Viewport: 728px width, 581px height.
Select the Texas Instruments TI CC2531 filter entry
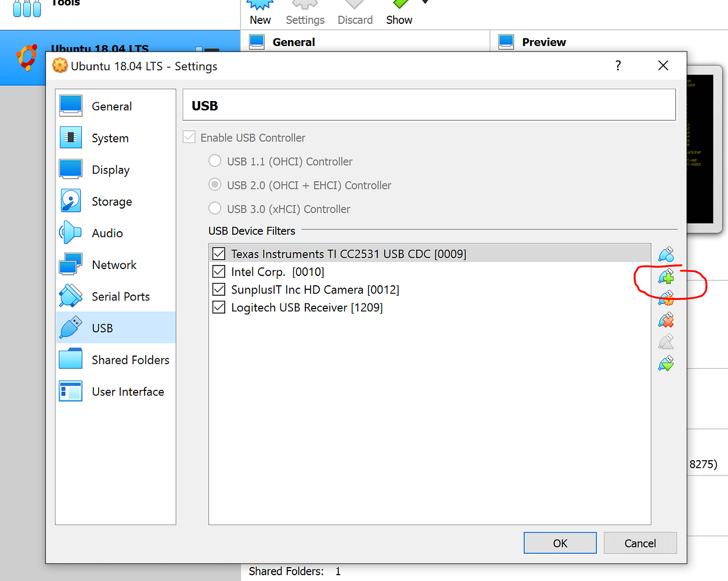point(348,254)
